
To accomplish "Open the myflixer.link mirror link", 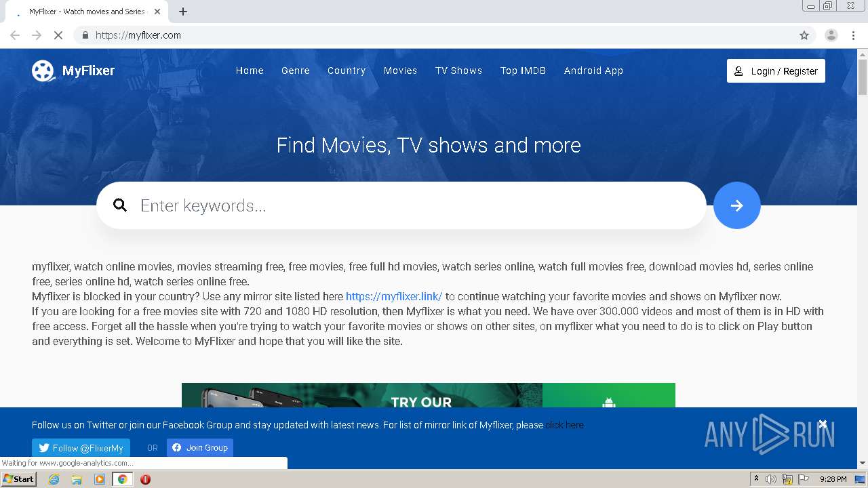I will click(x=394, y=296).
